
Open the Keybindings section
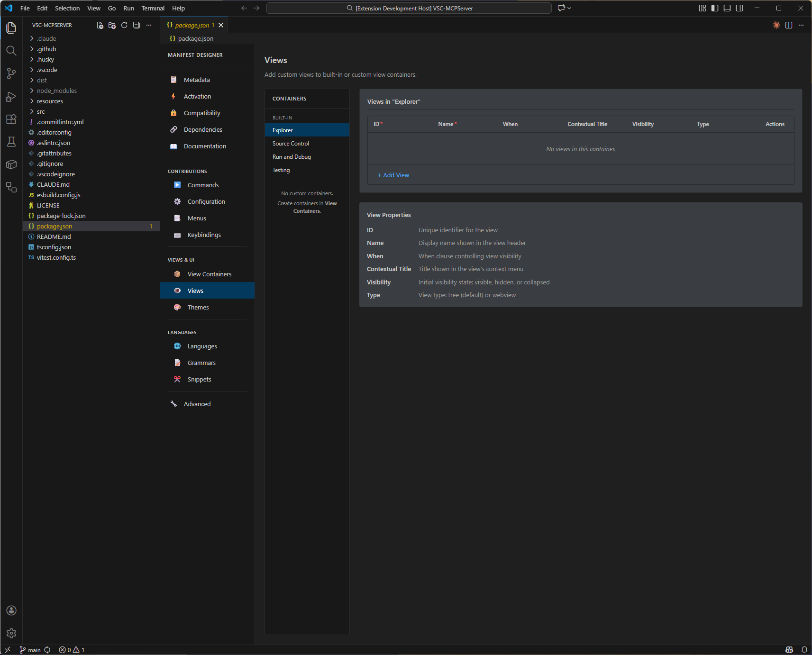click(207, 235)
